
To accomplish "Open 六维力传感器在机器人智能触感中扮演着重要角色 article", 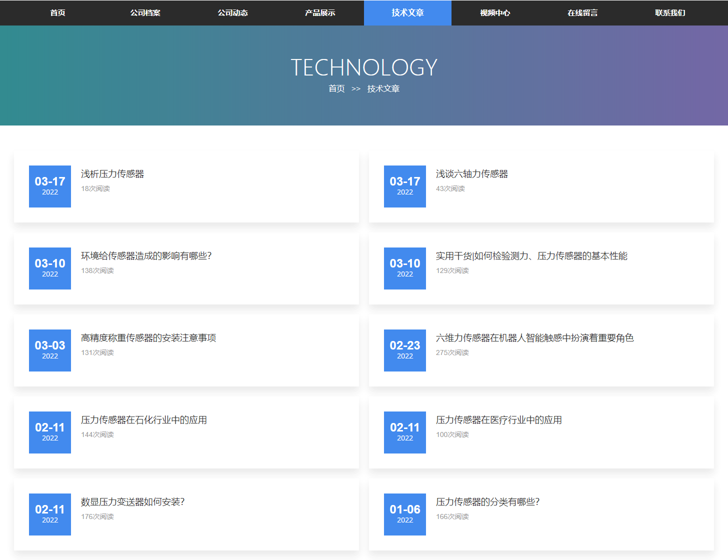I will [534, 338].
